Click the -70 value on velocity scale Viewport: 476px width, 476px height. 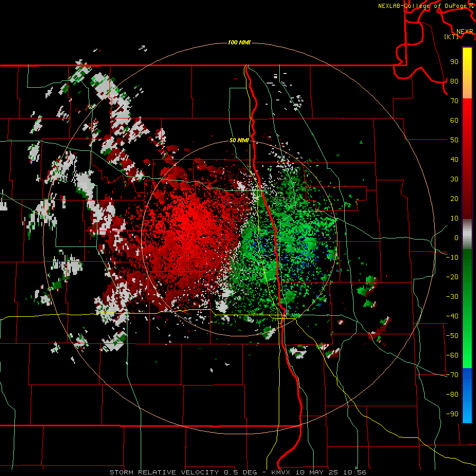(452, 375)
